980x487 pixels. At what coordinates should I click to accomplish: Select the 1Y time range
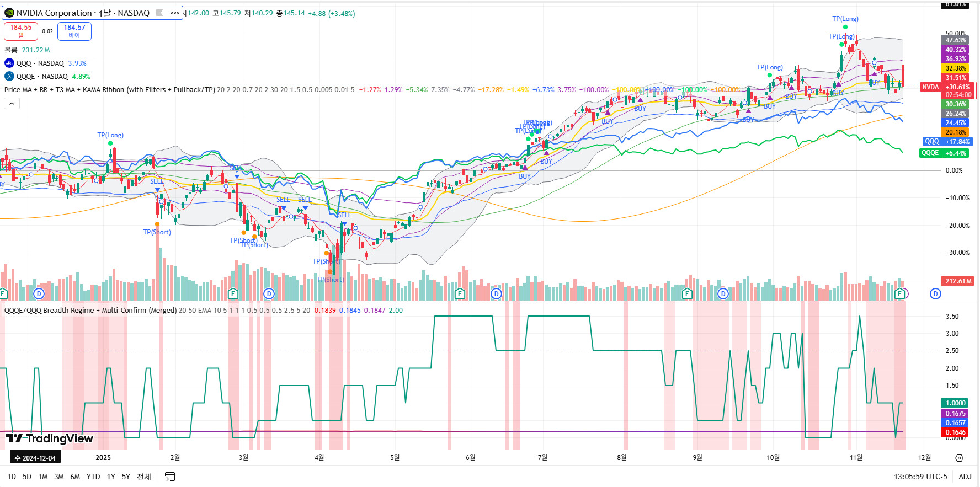click(x=111, y=477)
